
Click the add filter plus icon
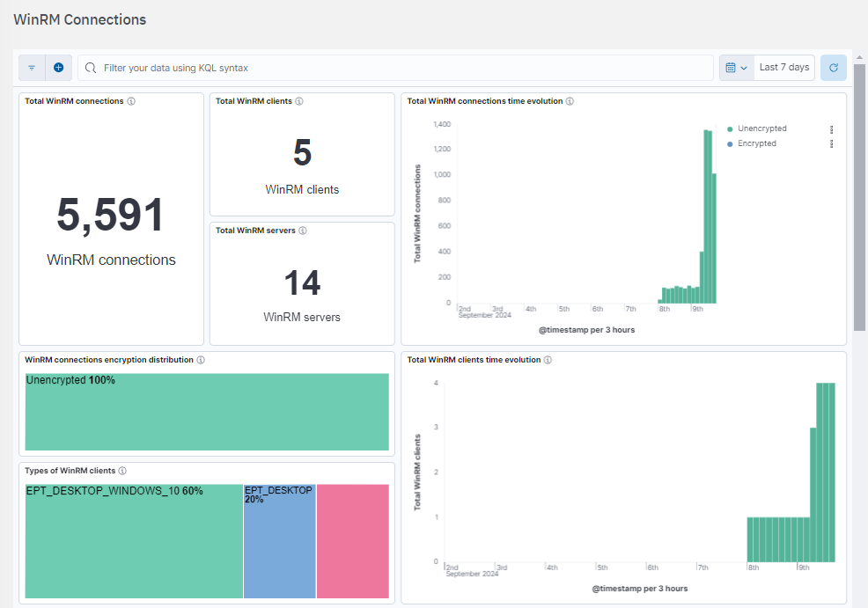58,68
